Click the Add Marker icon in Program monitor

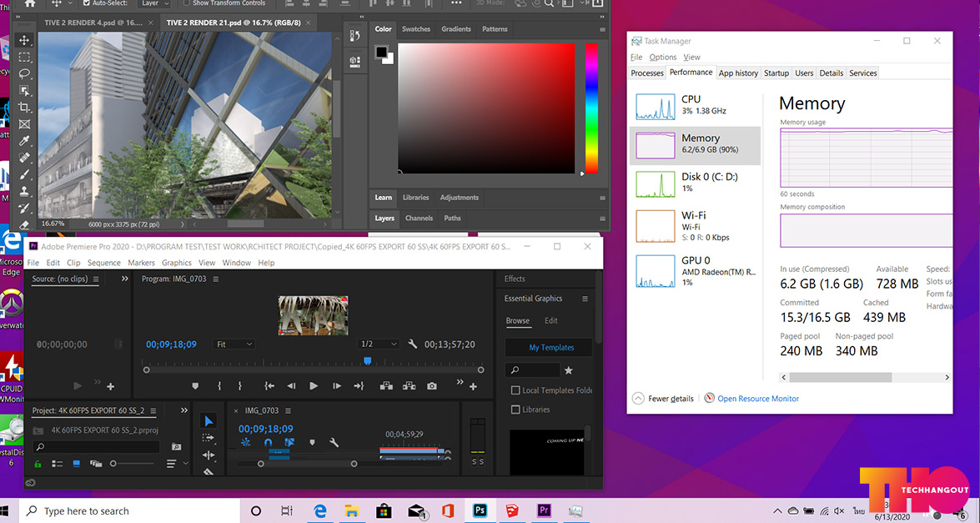point(195,386)
